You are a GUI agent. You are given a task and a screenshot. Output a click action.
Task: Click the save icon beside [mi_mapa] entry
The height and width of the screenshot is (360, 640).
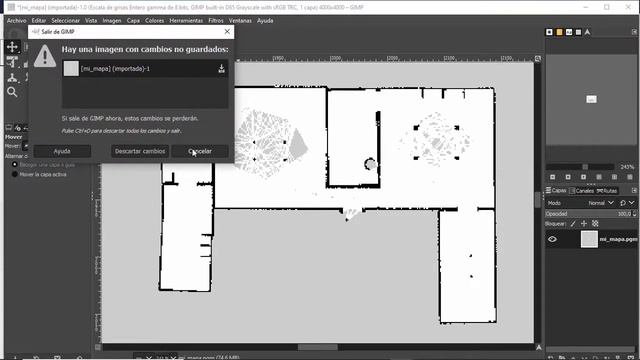(x=221, y=69)
